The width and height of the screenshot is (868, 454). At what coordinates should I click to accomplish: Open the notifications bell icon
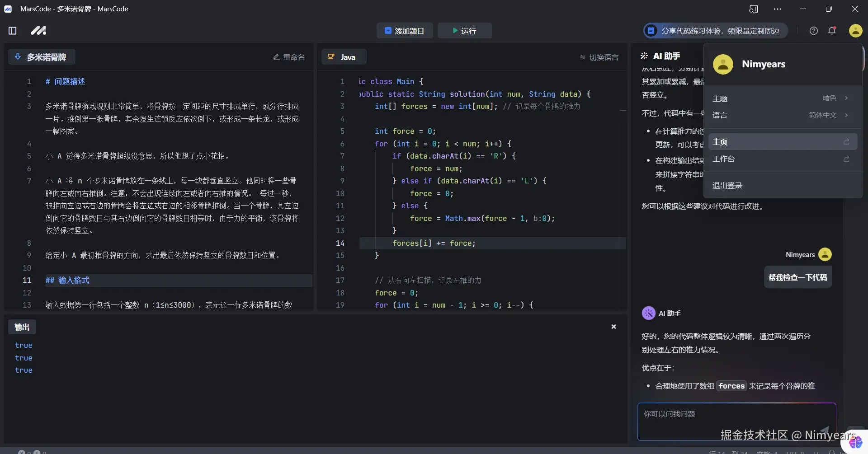pyautogui.click(x=832, y=31)
